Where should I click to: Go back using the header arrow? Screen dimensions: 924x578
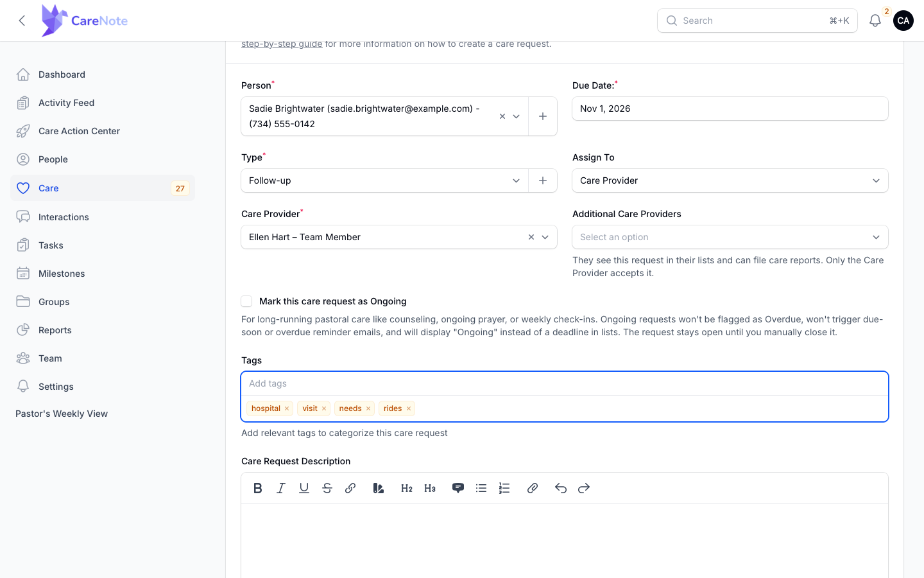(x=22, y=21)
